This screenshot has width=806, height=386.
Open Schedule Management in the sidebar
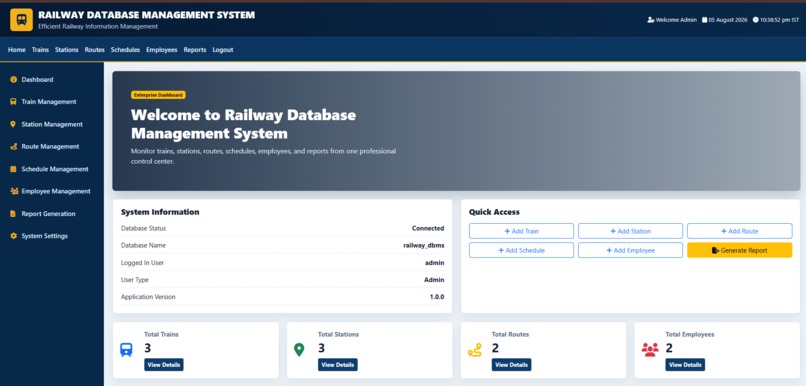coord(55,169)
